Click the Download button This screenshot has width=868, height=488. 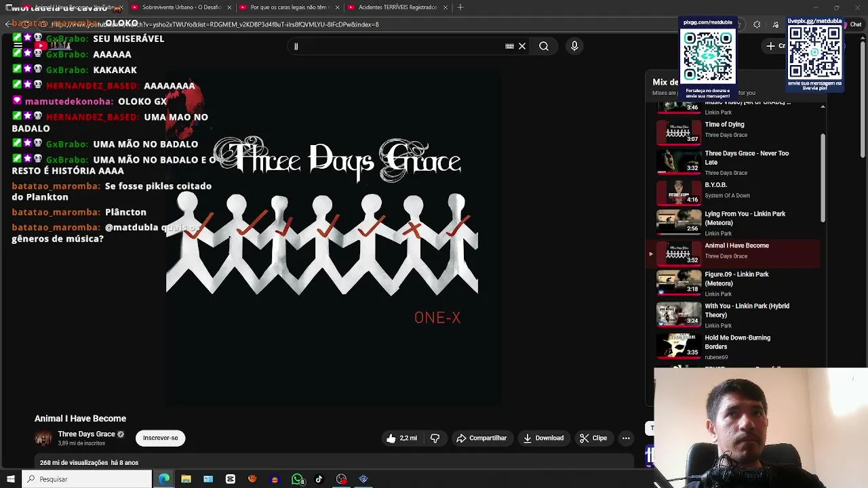click(x=543, y=439)
